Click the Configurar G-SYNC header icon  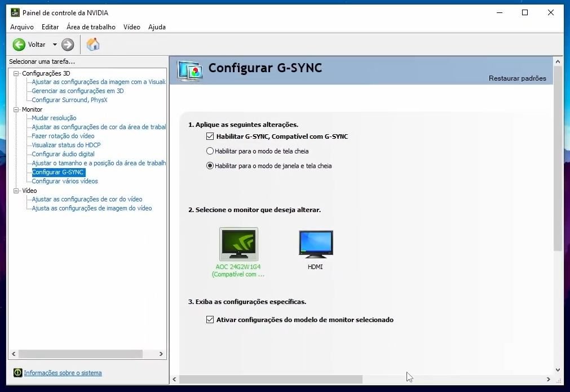pos(189,71)
